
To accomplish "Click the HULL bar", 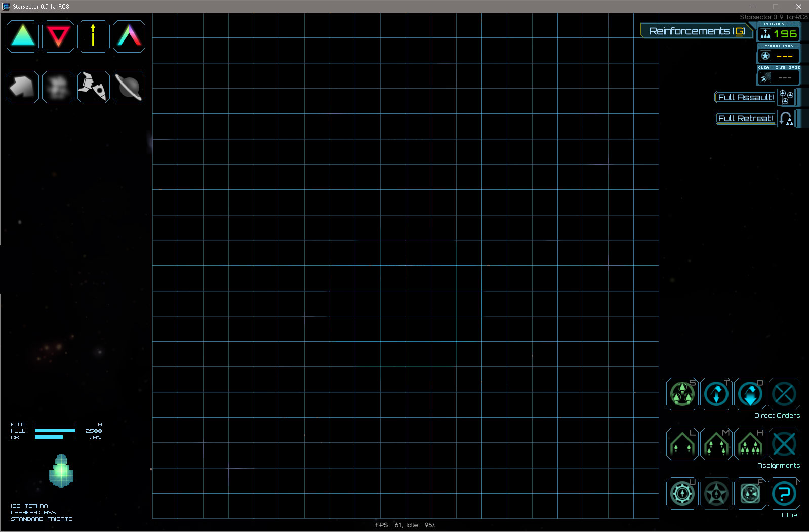I will point(55,431).
